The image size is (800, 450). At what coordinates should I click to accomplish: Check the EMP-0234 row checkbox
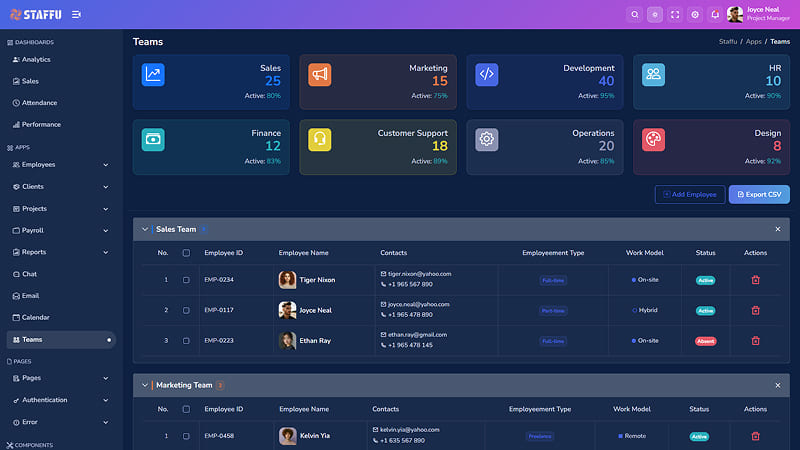tap(186, 280)
